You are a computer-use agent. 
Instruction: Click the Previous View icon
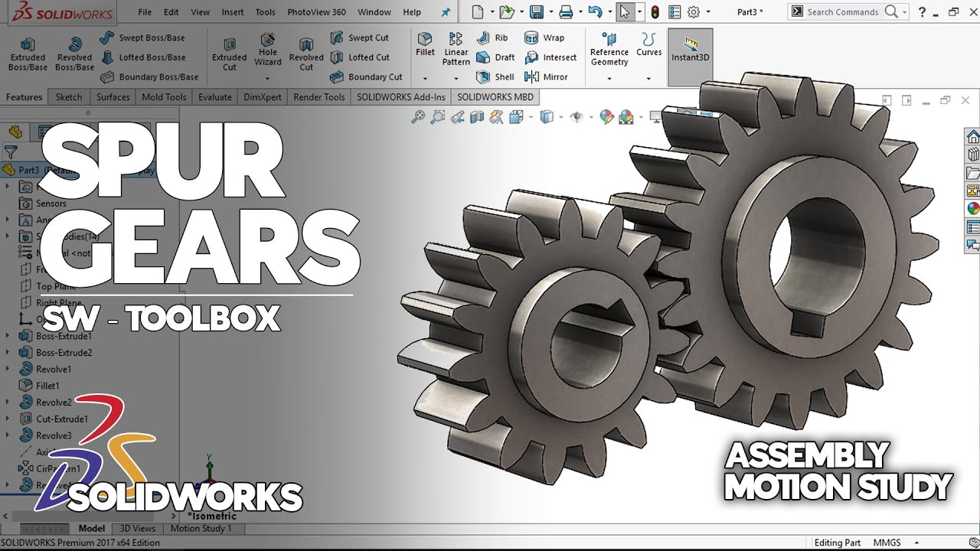coord(457,117)
